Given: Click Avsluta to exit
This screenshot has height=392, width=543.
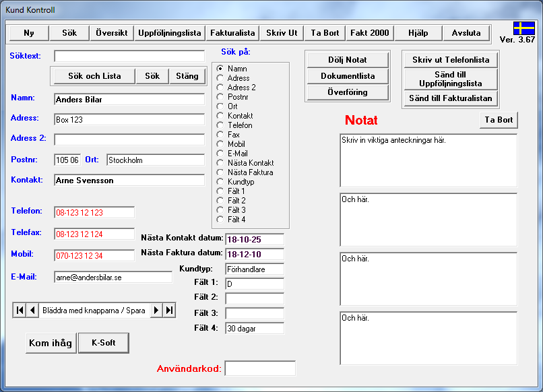Looking at the screenshot, I should pos(466,33).
